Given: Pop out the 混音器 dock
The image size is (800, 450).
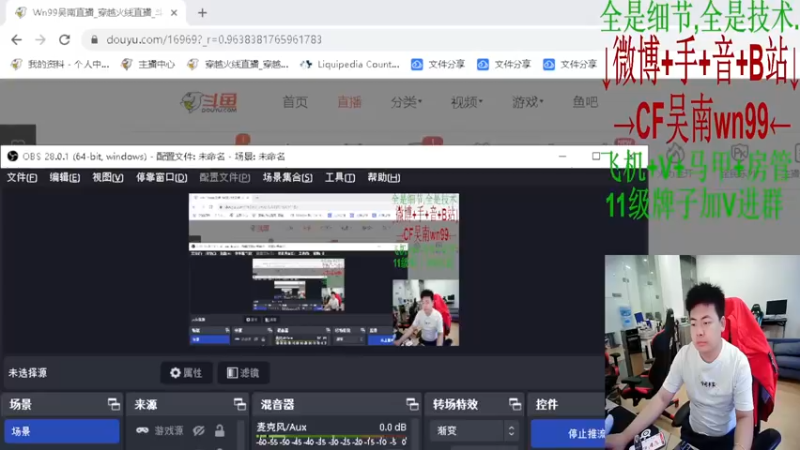Looking at the screenshot, I should point(412,405).
